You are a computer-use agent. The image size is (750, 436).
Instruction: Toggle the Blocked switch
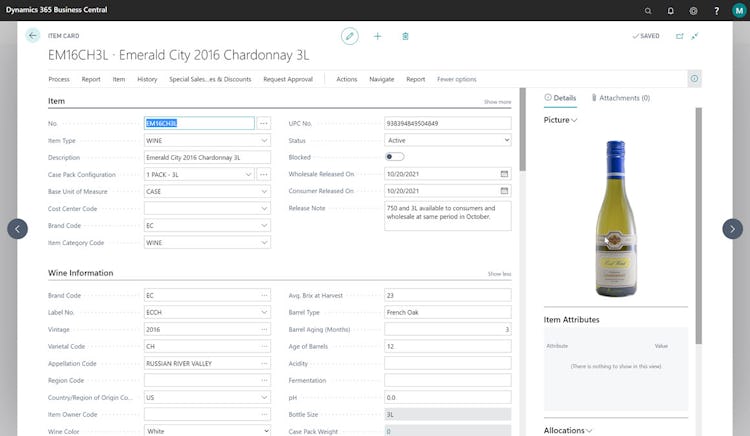coord(394,157)
